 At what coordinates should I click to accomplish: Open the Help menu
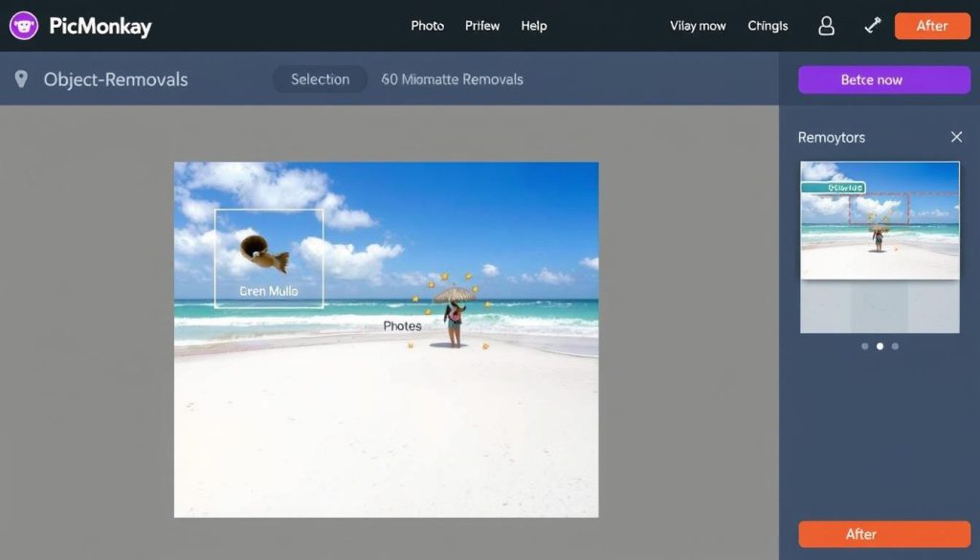pyautogui.click(x=534, y=26)
